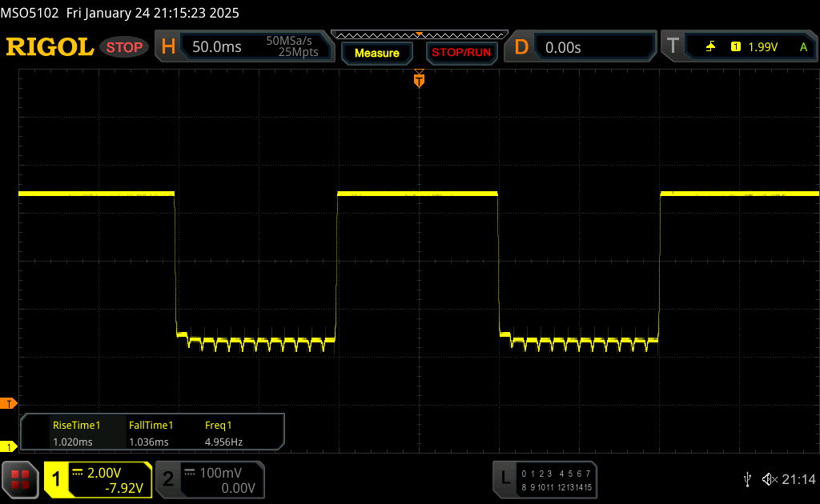The image size is (820, 504).
Task: Toggle the muted speaker icon
Action: [x=770, y=479]
